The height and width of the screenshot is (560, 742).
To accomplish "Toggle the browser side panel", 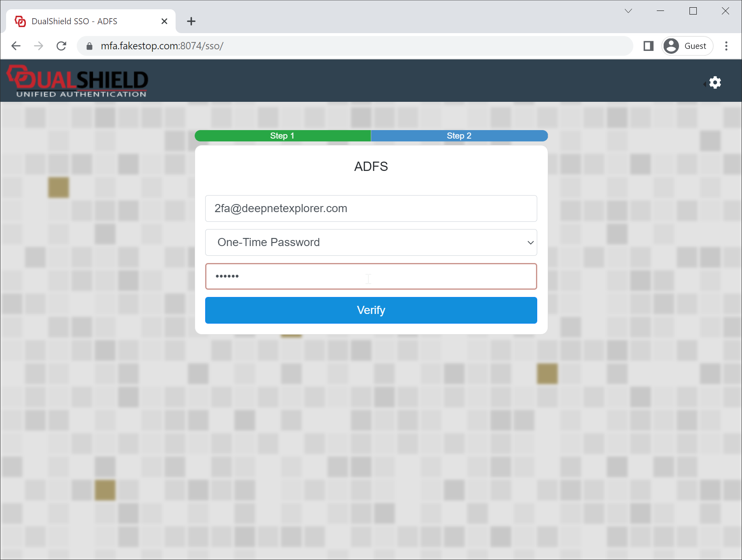I will coord(648,46).
